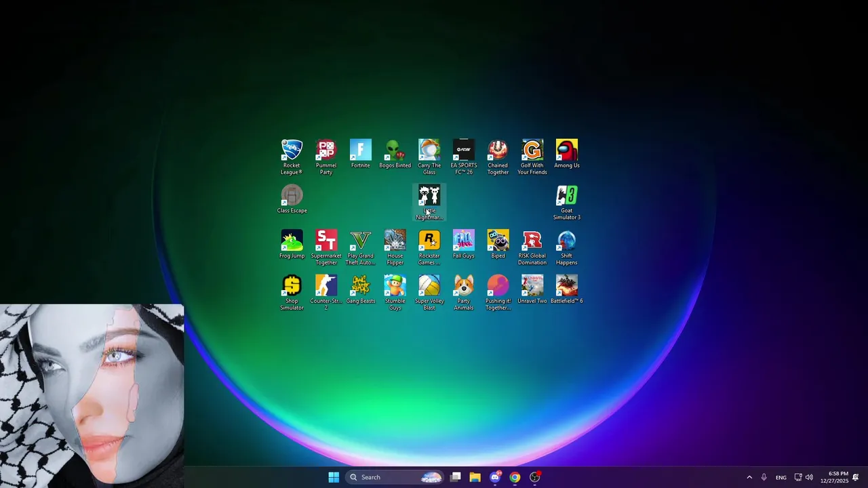Image resolution: width=868 pixels, height=488 pixels.
Task: Click the taskbar Search box
Action: click(395, 477)
